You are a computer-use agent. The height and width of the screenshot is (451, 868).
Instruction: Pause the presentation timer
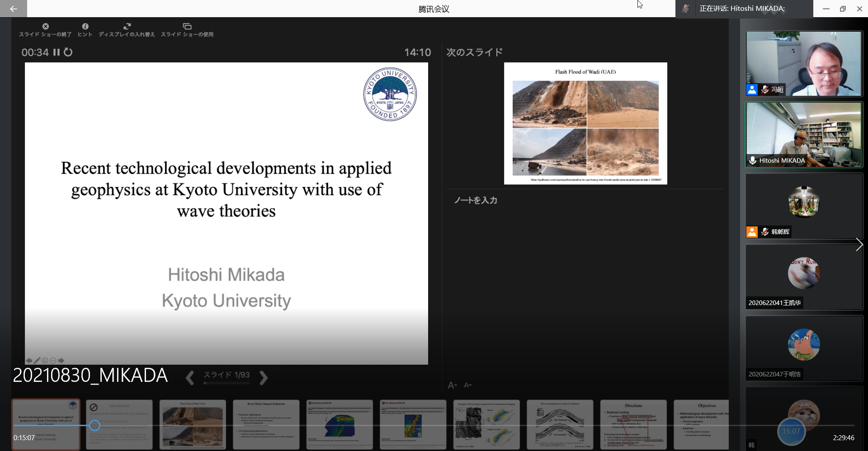57,52
